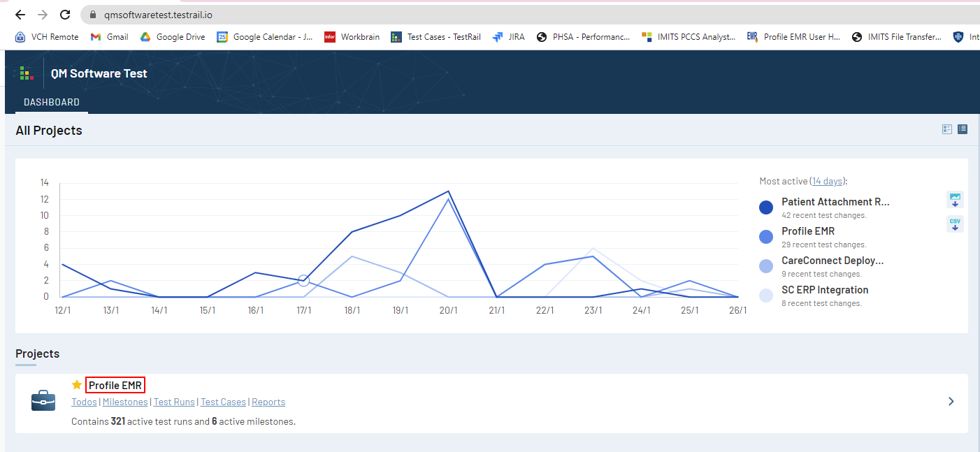Open Milestones for Profile EMR

[124, 402]
